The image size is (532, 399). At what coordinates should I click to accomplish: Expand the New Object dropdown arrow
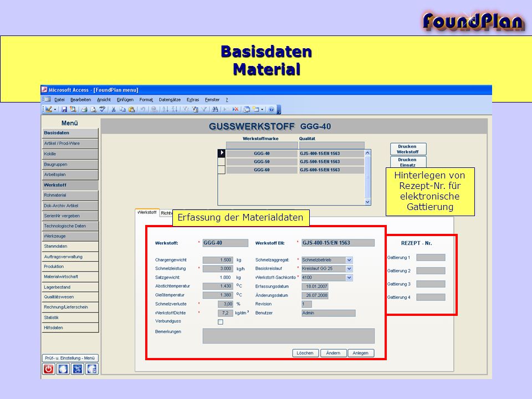(x=262, y=109)
